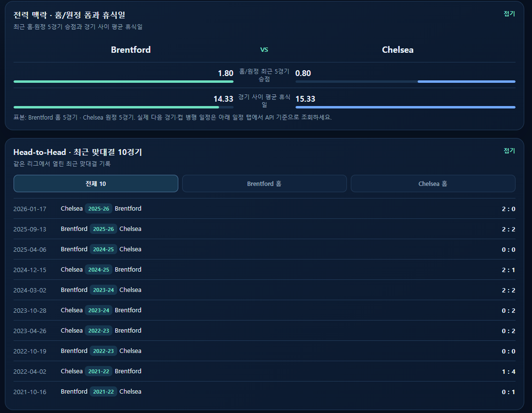Click the 0 : 1 score of 2021-10-16
The width and height of the screenshot is (532, 413).
coord(509,392)
